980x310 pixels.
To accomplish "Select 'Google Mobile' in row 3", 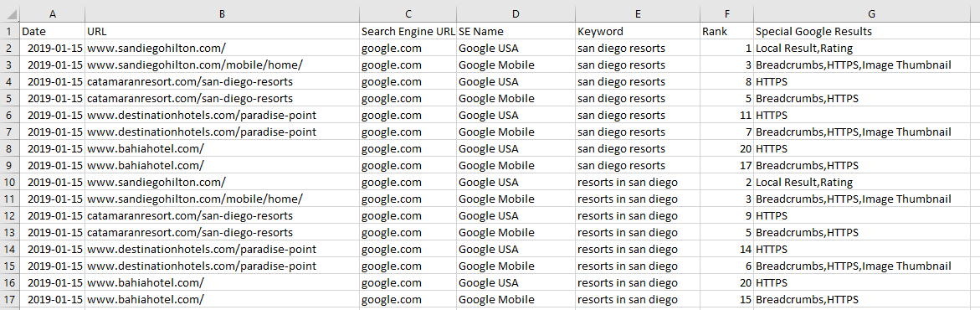I will (x=516, y=65).
